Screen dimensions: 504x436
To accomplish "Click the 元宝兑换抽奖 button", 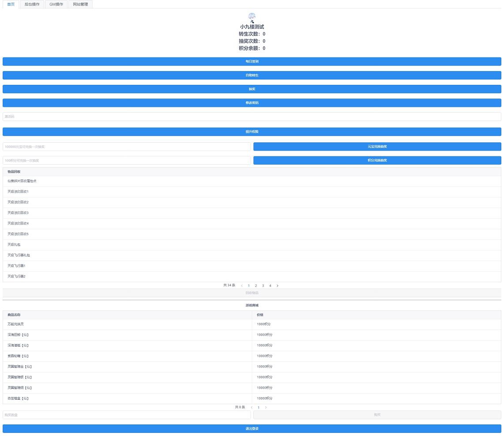I will (x=377, y=146).
